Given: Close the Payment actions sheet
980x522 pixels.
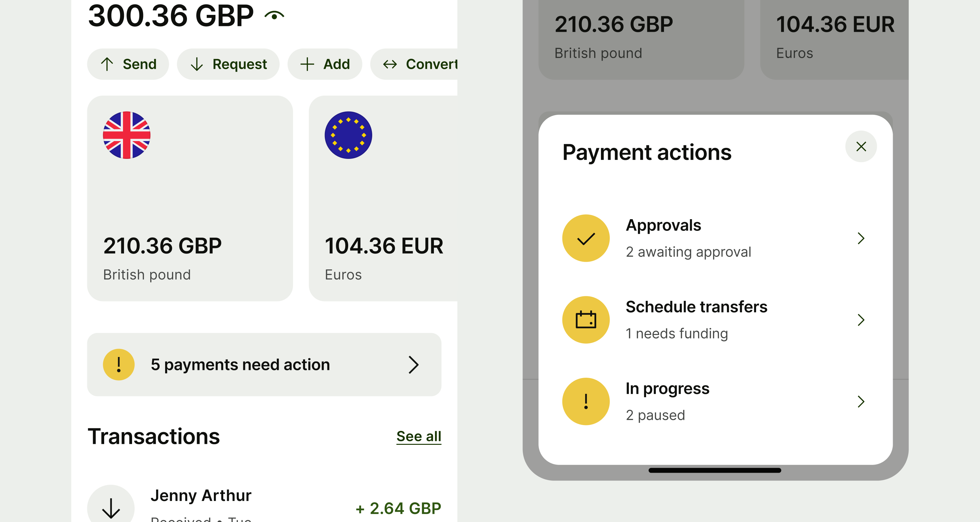Looking at the screenshot, I should pos(861,147).
